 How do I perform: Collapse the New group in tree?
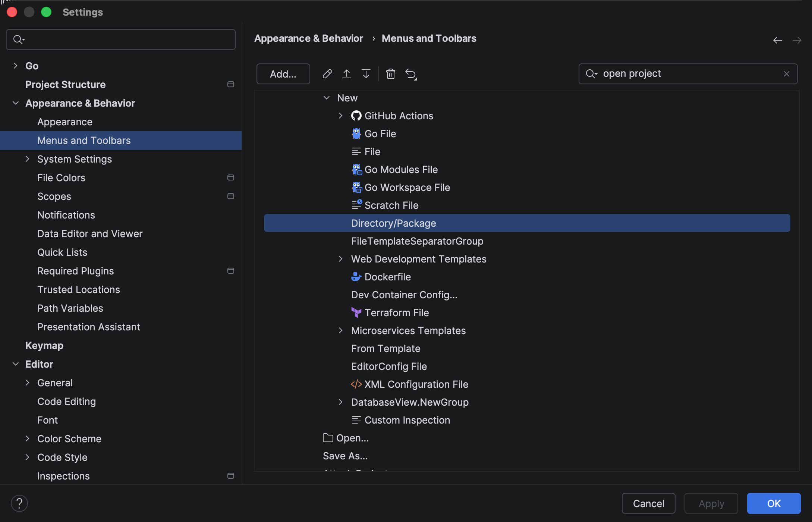(326, 98)
